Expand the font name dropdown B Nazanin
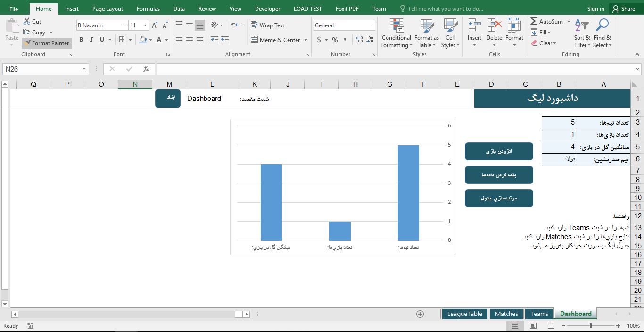 coord(125,25)
